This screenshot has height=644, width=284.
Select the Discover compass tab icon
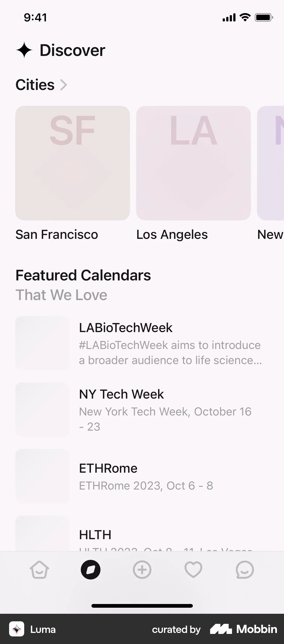[91, 570]
